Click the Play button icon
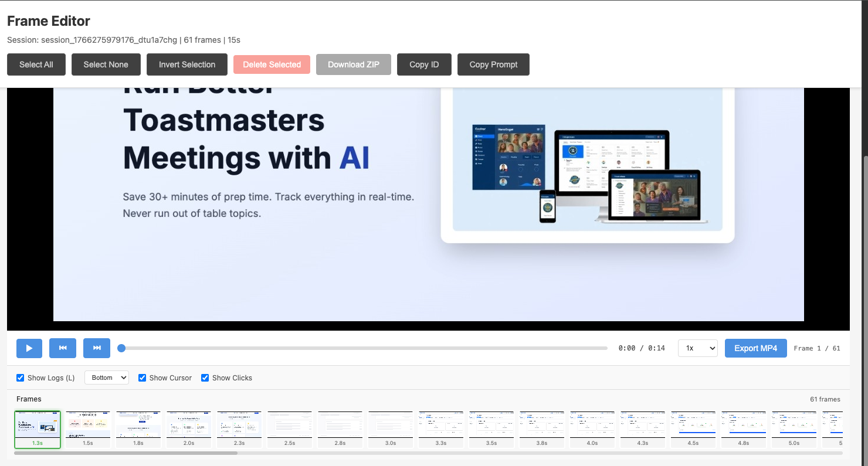This screenshot has width=868, height=466. click(29, 348)
